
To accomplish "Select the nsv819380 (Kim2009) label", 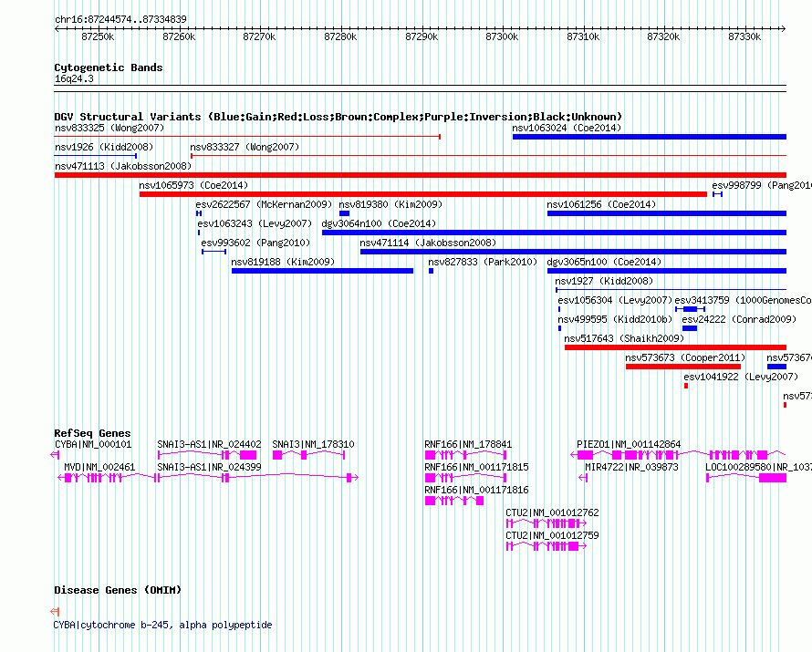I will click(x=390, y=204).
